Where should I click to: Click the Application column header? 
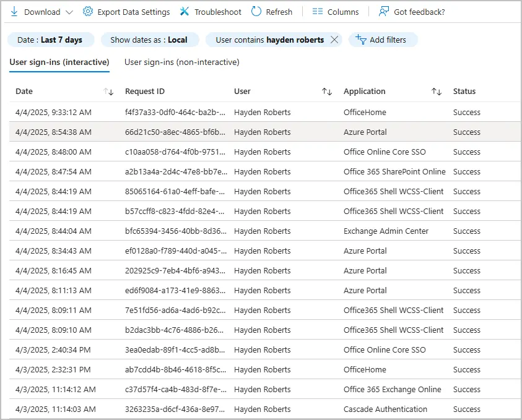point(365,92)
